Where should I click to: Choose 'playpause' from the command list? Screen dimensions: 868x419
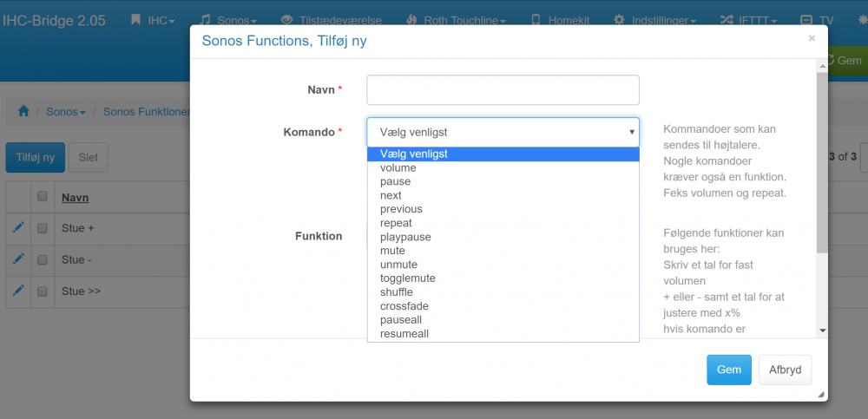click(x=405, y=237)
